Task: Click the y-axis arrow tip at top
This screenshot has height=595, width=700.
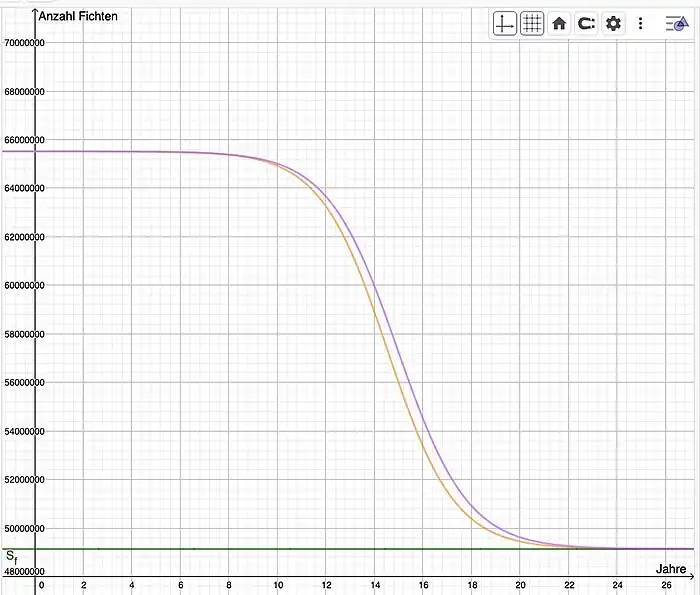Action: [x=35, y=8]
